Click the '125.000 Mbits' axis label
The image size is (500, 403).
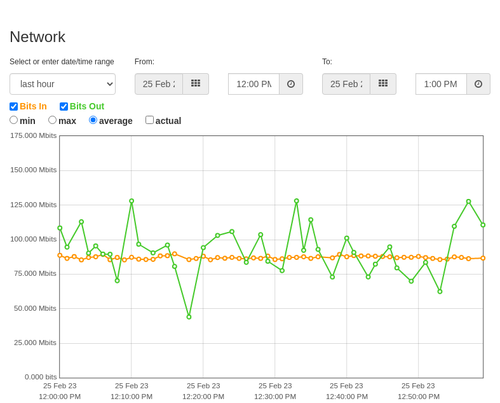(x=33, y=205)
